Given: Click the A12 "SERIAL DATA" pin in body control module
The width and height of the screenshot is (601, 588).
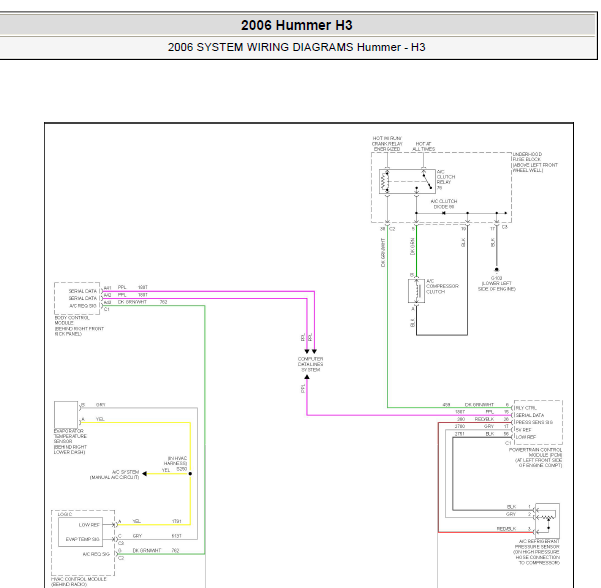Looking at the screenshot, I should pyautogui.click(x=83, y=298).
